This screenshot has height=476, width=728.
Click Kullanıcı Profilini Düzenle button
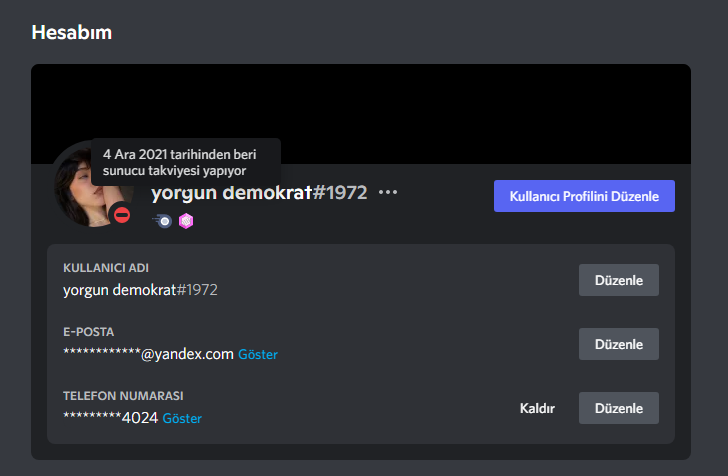tap(584, 196)
